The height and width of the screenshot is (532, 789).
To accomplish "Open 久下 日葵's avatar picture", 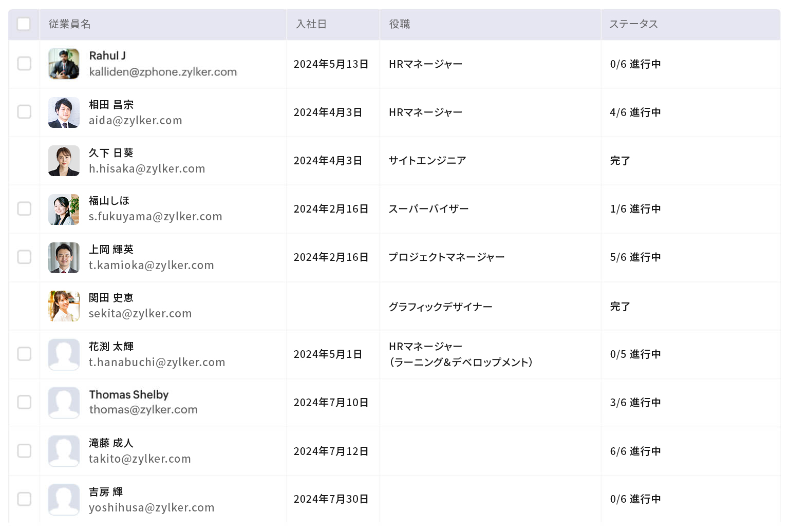I will point(64,161).
